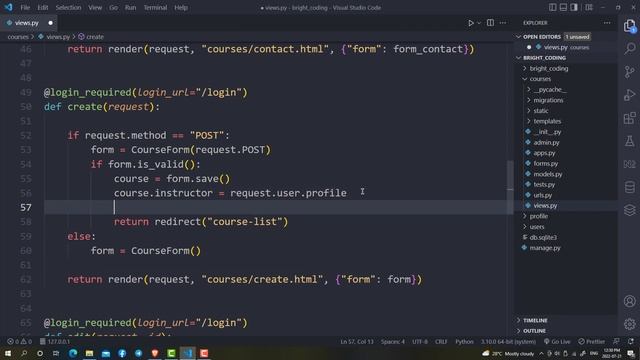Click the editor vertical scrollbar thumb
This screenshot has width=640, height=360.
[510, 187]
